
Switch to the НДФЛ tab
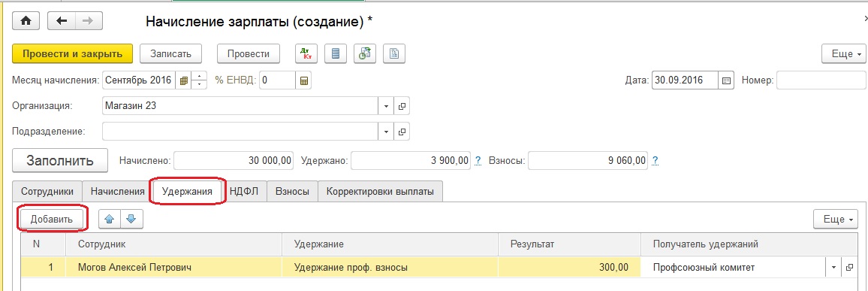click(x=244, y=191)
